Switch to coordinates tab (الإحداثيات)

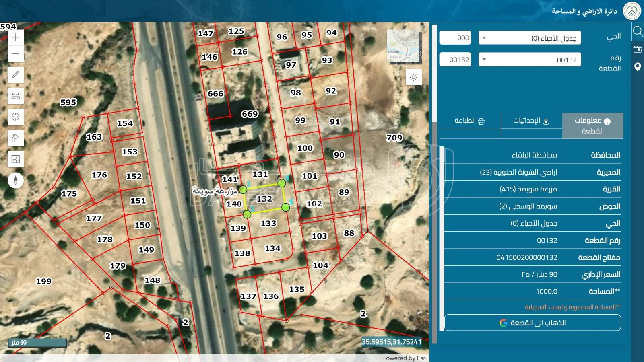tap(531, 121)
